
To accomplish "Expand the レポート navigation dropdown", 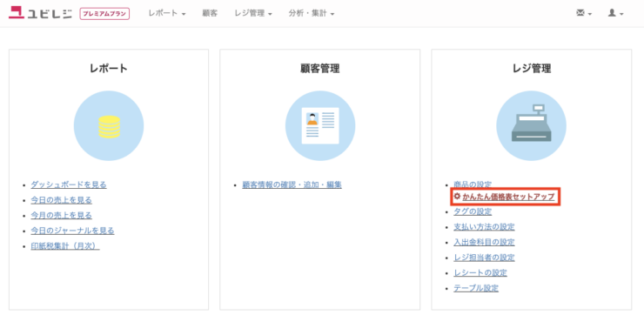I will pyautogui.click(x=167, y=14).
